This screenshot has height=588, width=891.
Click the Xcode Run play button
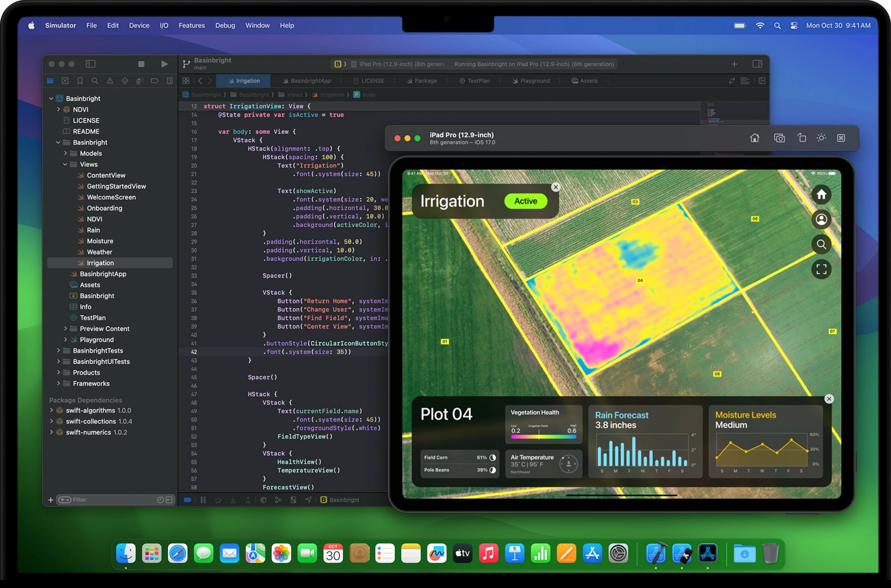[164, 64]
